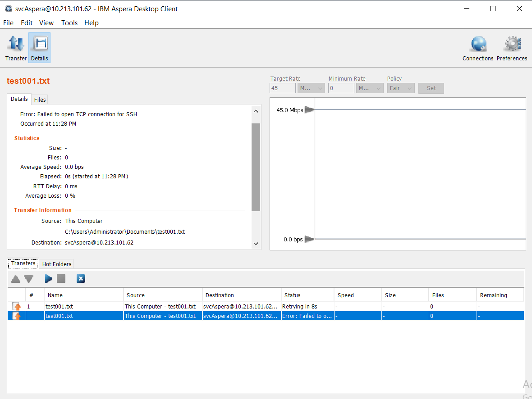Expand the Policy dropdown showing Fair
The height and width of the screenshot is (399, 532).
point(400,88)
